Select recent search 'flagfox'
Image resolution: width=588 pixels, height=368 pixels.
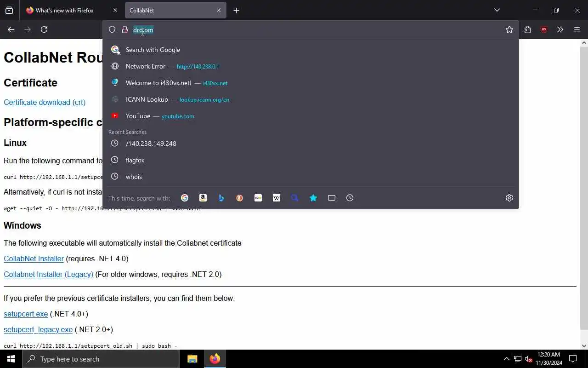[x=311, y=160]
